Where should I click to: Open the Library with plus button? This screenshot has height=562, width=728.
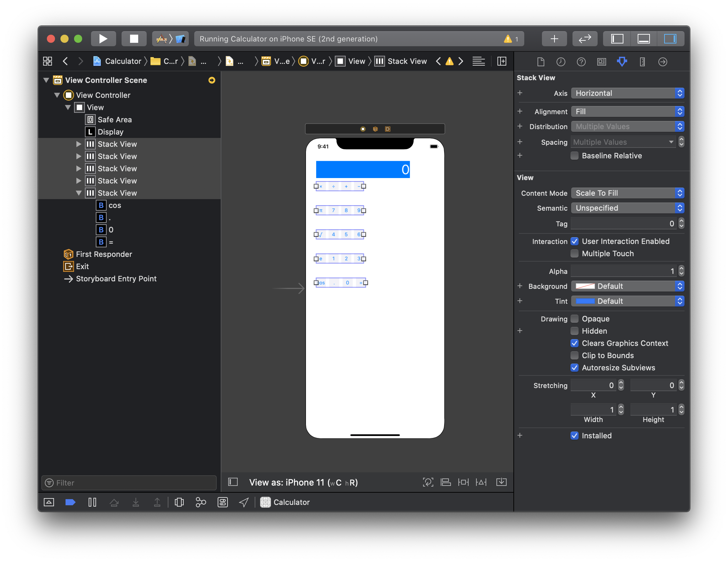coord(554,39)
